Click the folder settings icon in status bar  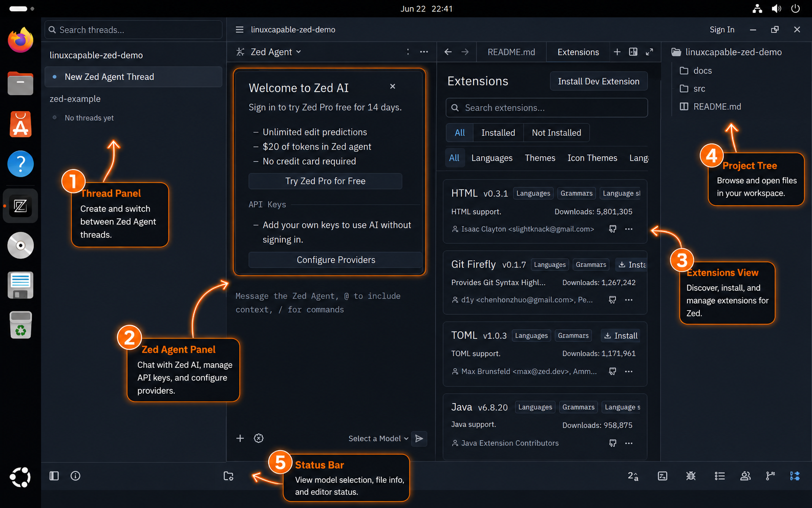click(228, 476)
